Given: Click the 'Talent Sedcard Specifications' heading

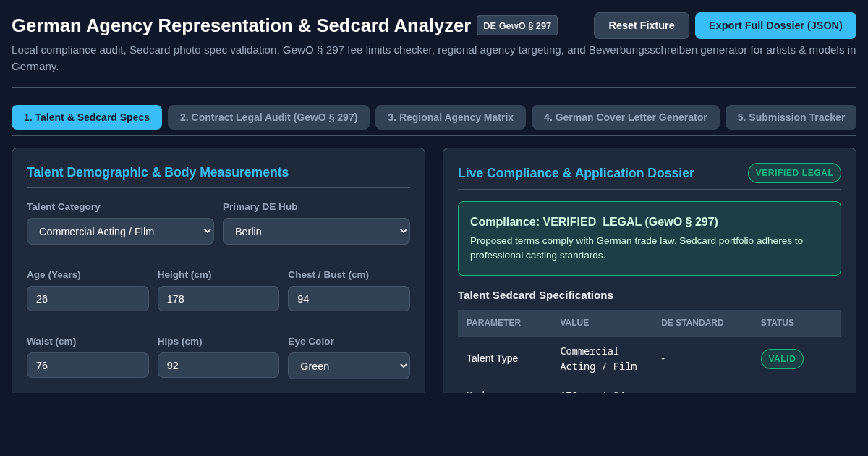Looking at the screenshot, I should pos(535,295).
